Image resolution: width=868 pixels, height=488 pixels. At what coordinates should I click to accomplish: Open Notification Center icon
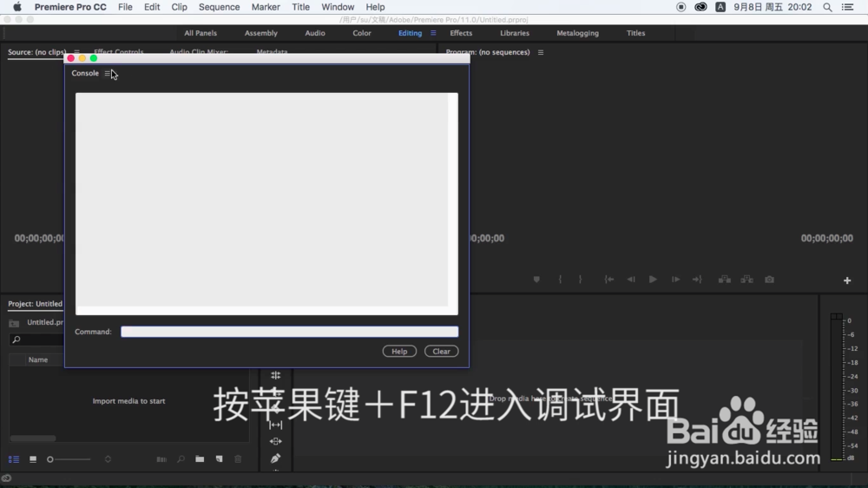[848, 7]
